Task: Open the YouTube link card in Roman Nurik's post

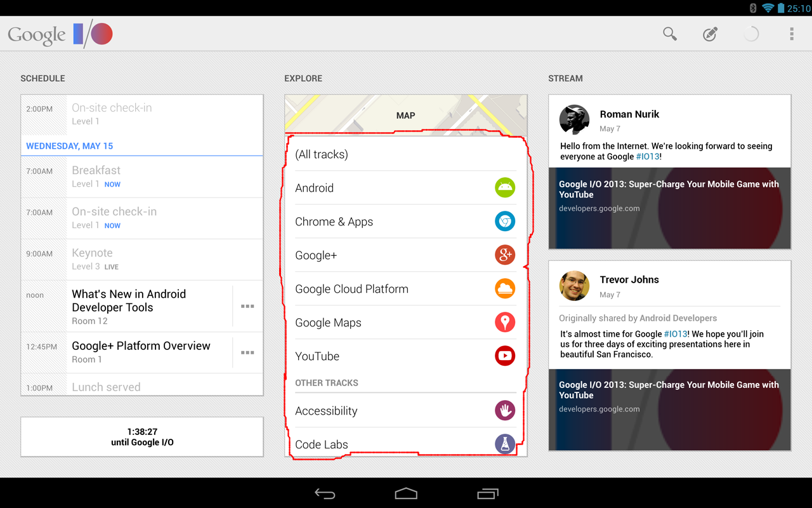Action: pyautogui.click(x=670, y=208)
